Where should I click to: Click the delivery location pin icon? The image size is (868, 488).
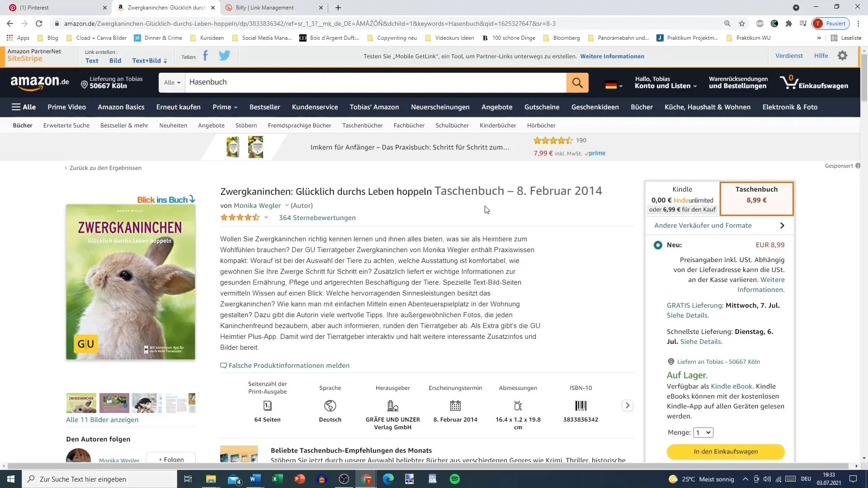(x=84, y=84)
